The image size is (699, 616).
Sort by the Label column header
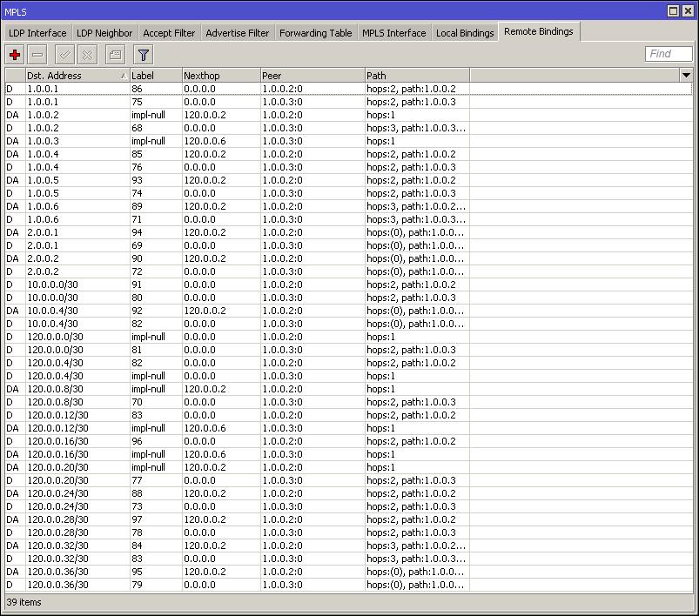156,76
